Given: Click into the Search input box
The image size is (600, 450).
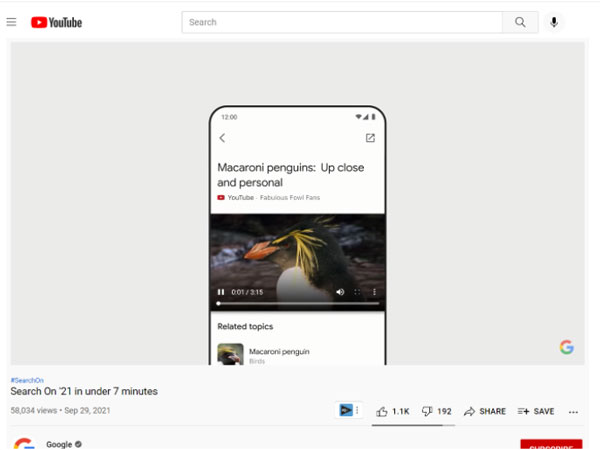Looking at the screenshot, I should tap(342, 22).
